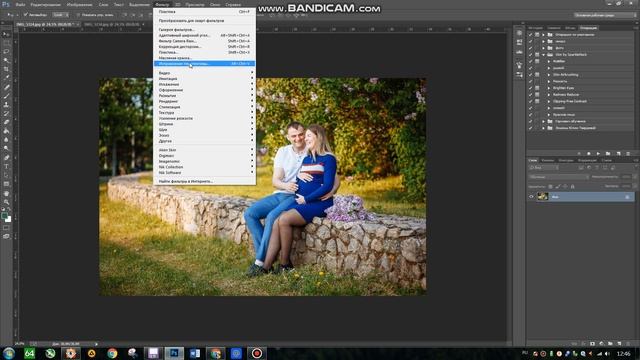Click the background layer thumbnail
The height and width of the screenshot is (360, 640).
(x=542, y=197)
